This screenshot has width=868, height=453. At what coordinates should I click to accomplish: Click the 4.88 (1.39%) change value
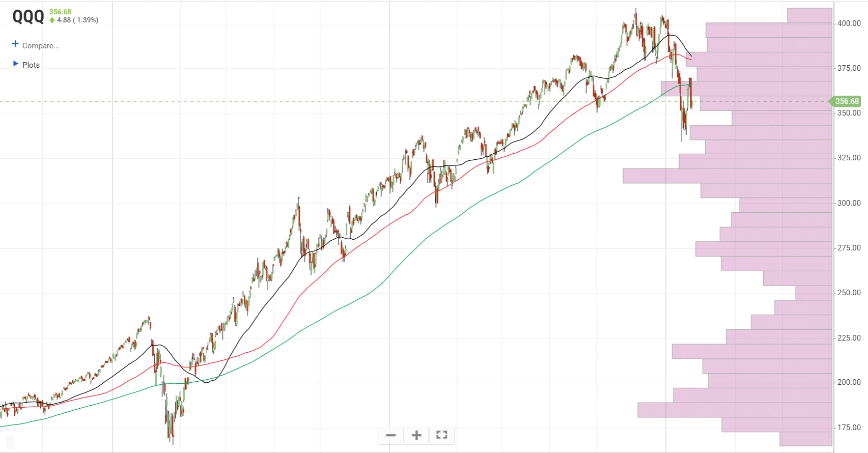click(x=78, y=20)
